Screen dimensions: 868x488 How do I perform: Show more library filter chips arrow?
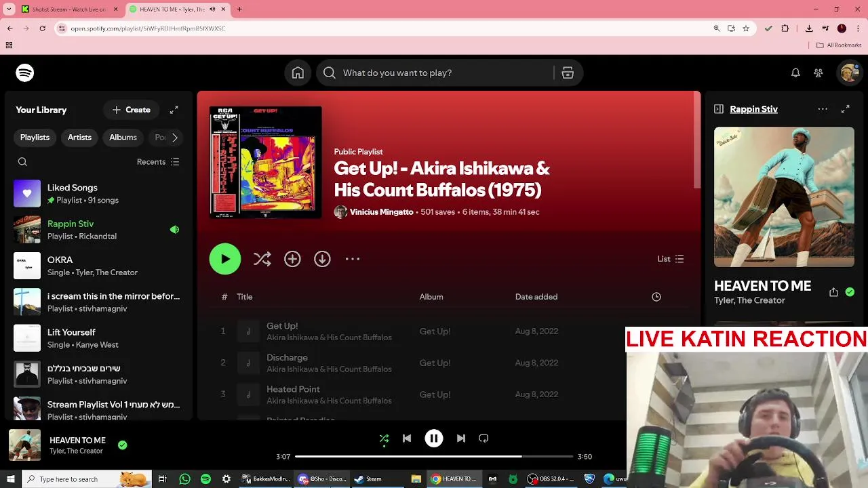click(x=175, y=138)
